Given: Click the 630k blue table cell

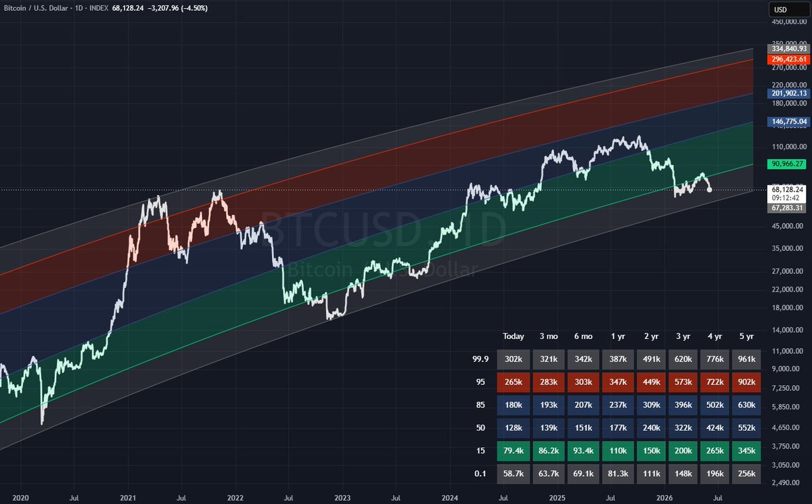Looking at the screenshot, I should (x=745, y=405).
